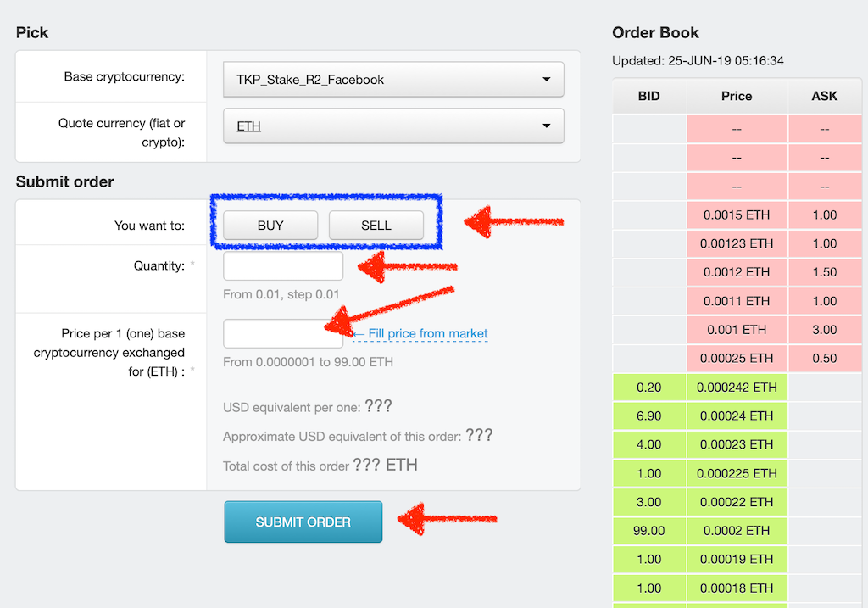Image resolution: width=868 pixels, height=608 pixels.
Task: Select the 0.0002 ETH bid price
Action: (737, 530)
